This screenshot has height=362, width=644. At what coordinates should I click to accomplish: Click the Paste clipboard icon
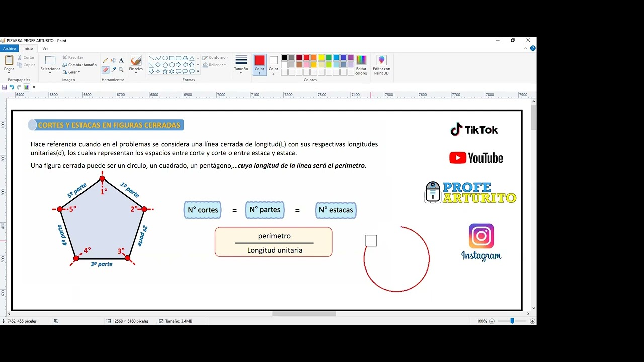[x=9, y=60]
